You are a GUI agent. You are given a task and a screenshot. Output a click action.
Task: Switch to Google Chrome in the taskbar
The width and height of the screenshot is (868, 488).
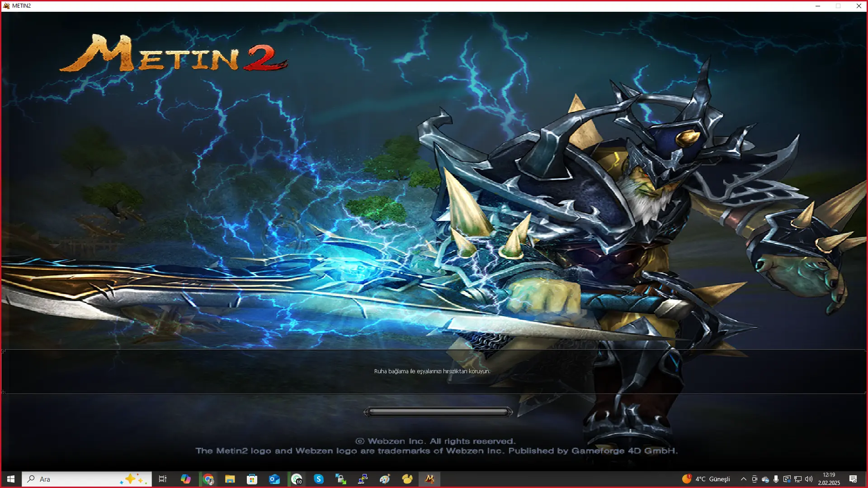tap(208, 479)
